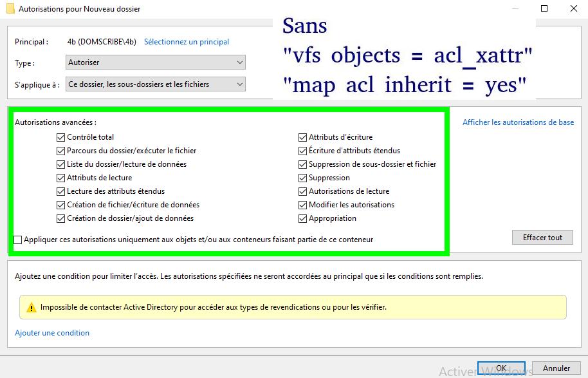Uncheck the Contrôle total checkbox
The height and width of the screenshot is (378, 588).
point(61,137)
